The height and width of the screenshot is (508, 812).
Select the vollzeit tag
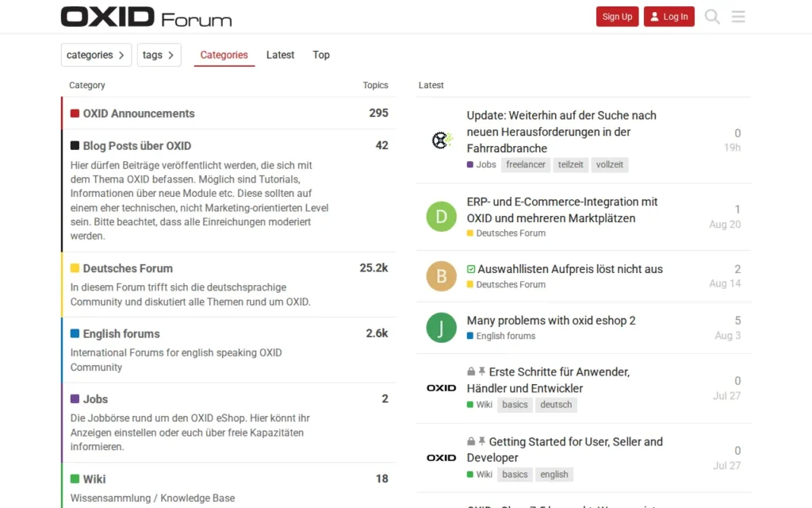(x=610, y=164)
